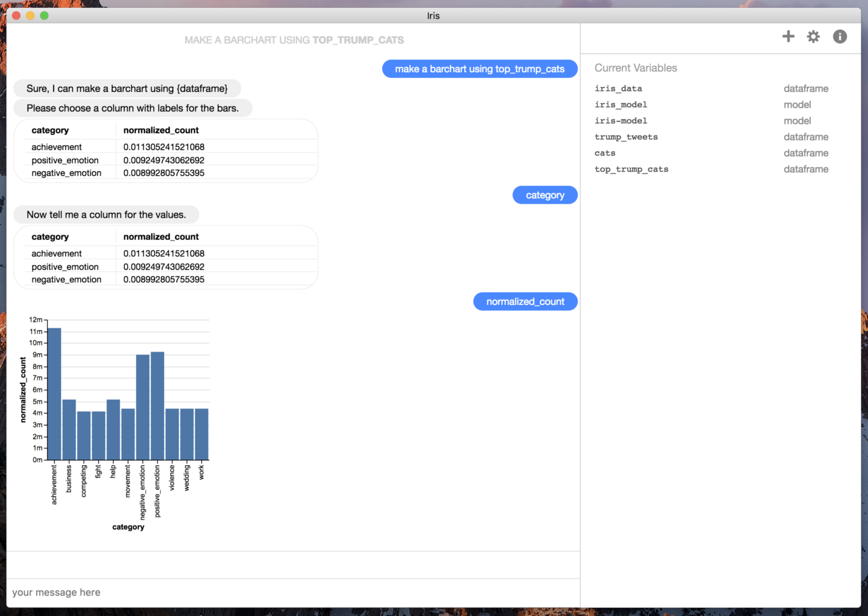
Task: Click the business bar in the chart
Action: point(69,430)
